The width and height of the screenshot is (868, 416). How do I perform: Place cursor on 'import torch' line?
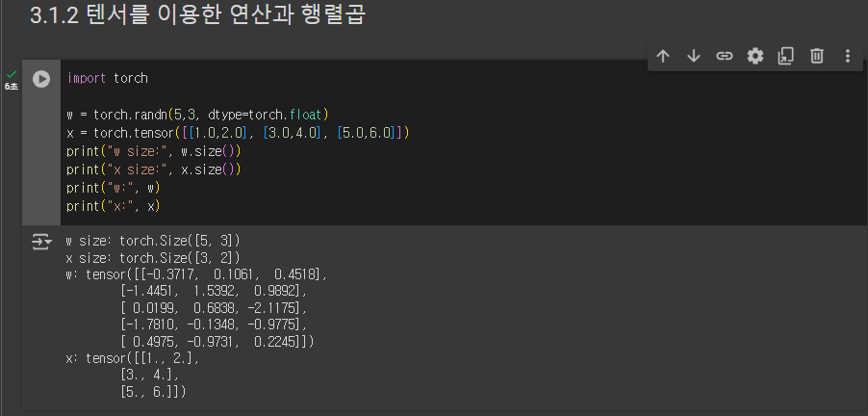108,78
